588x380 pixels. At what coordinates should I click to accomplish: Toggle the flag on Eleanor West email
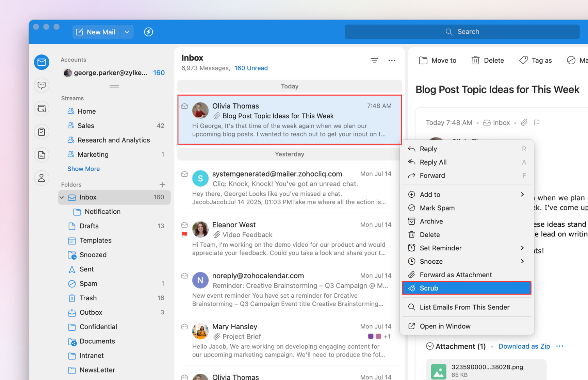click(x=184, y=234)
